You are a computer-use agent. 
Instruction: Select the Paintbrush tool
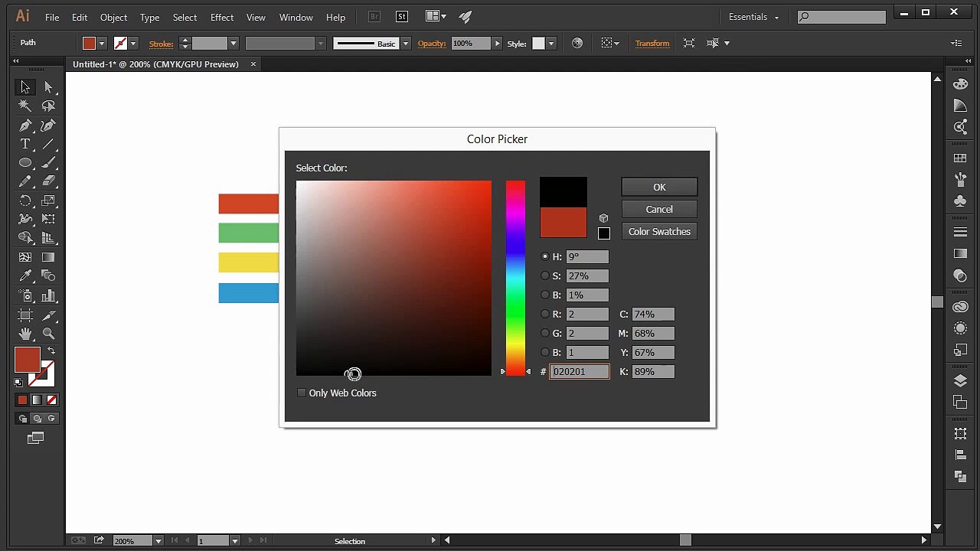click(x=48, y=162)
